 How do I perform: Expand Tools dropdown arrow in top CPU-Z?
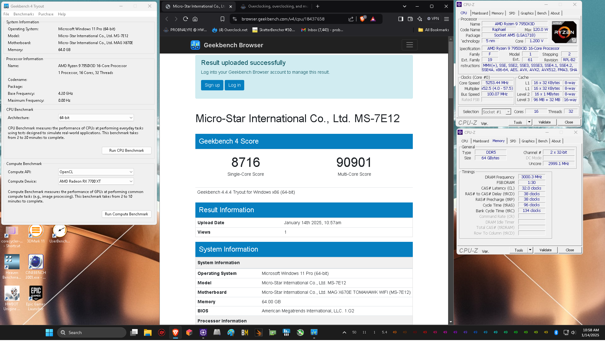529,122
